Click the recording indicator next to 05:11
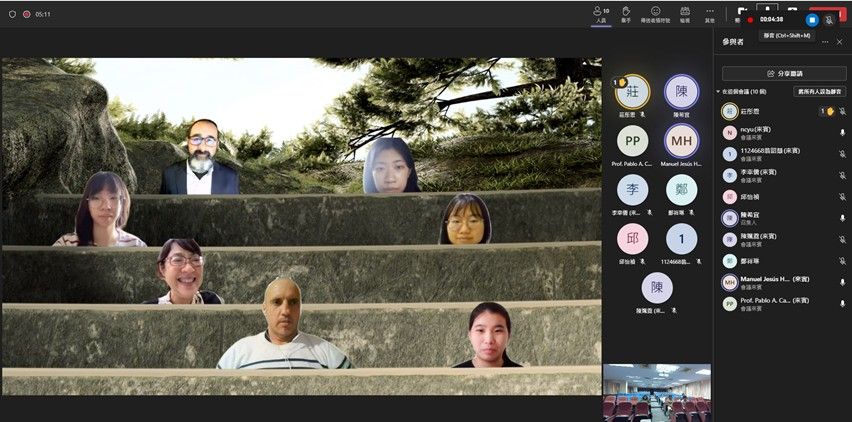Screen dimensions: 852x422 pyautogui.click(x=26, y=14)
